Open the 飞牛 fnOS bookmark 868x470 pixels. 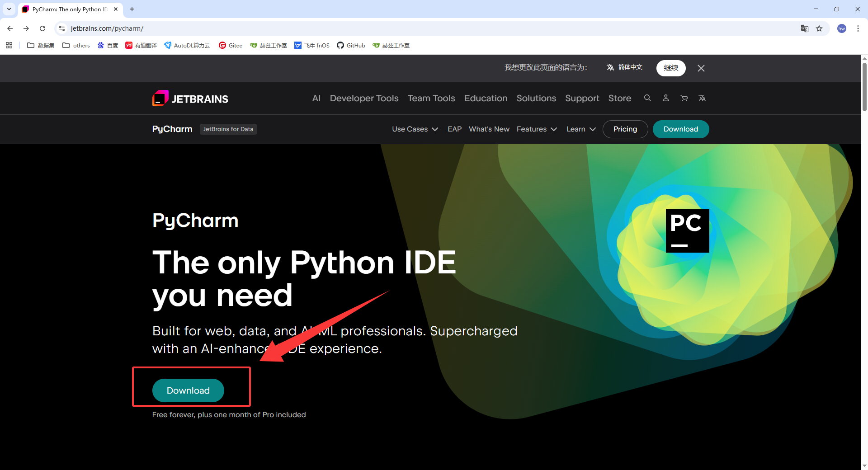[312, 45]
